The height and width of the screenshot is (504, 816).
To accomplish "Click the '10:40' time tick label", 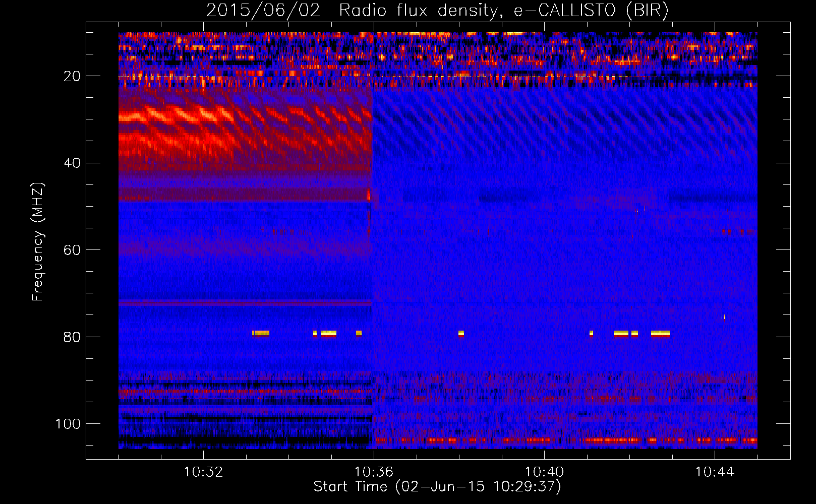I will (x=544, y=472).
